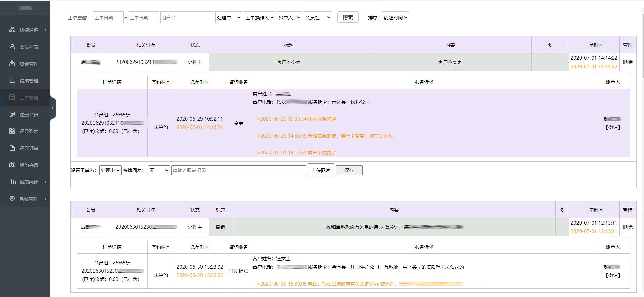The height and width of the screenshot is (297, 644).
Task: Open the 快捷回复 dropdown
Action: click(x=159, y=170)
